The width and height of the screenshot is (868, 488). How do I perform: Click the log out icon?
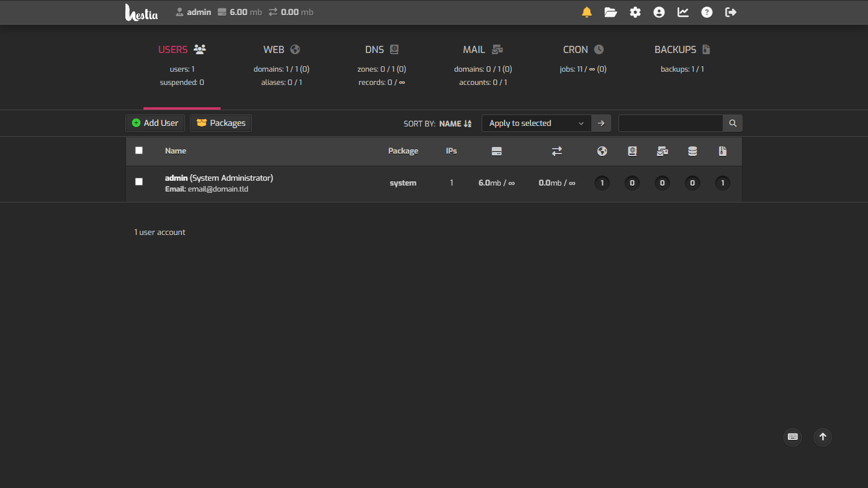pyautogui.click(x=731, y=12)
